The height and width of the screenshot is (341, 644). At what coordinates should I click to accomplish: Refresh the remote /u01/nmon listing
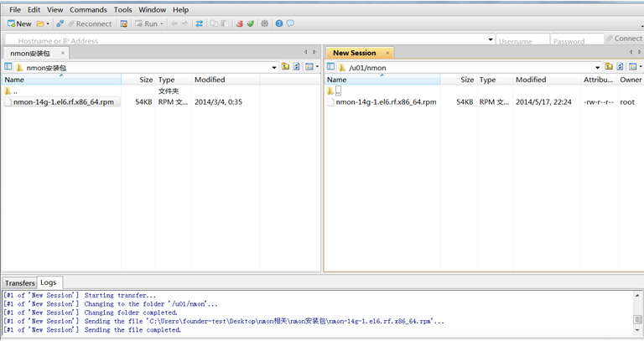621,66
